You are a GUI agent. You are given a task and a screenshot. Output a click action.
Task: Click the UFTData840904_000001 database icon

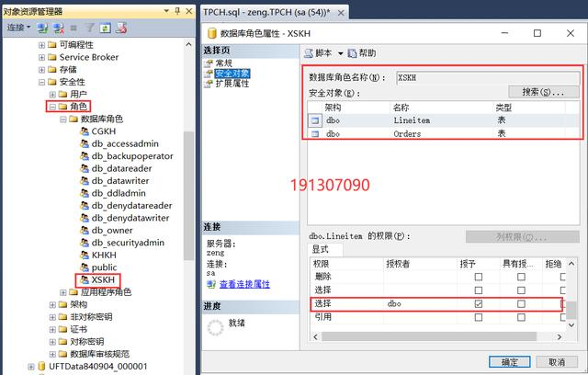(42, 367)
